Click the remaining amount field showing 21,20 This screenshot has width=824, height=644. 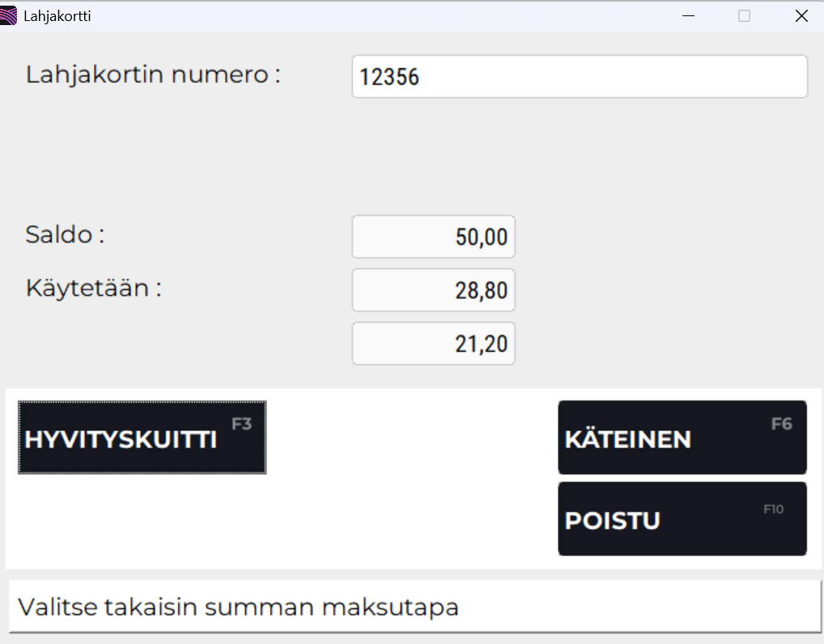point(433,344)
